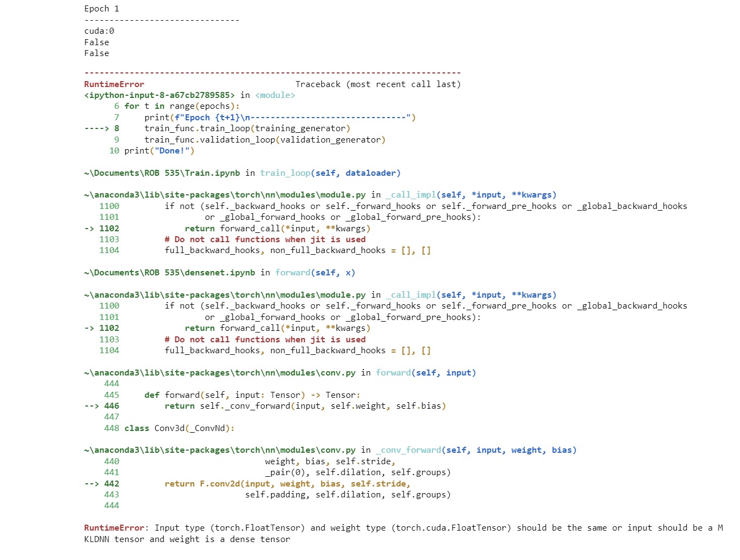The width and height of the screenshot is (740, 560).
Task: Click the class Conv3d(_ConvNd) line
Action: [x=180, y=428]
